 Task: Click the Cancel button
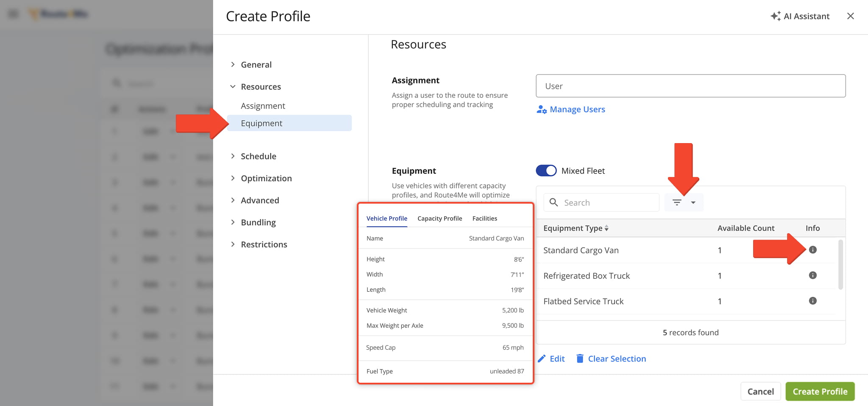[760, 392]
